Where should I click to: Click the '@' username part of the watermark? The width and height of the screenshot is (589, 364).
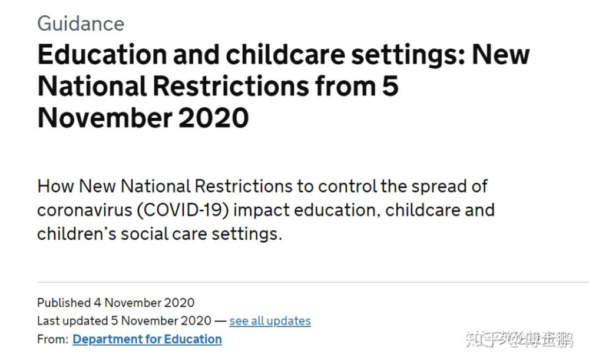(x=540, y=339)
